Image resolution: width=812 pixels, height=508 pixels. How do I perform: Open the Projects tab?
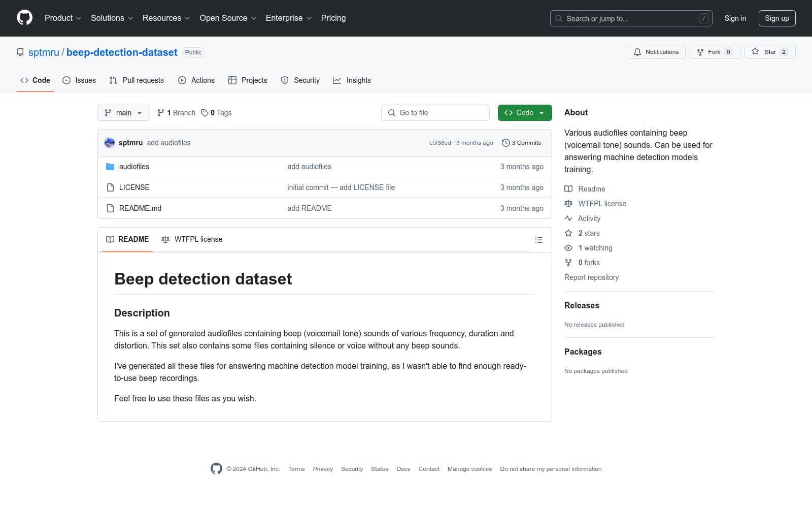click(x=248, y=80)
